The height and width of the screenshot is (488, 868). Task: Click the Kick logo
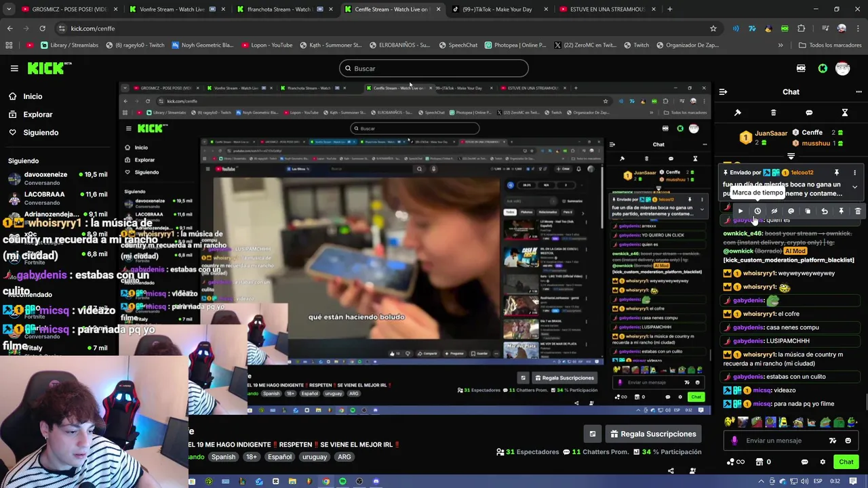50,68
